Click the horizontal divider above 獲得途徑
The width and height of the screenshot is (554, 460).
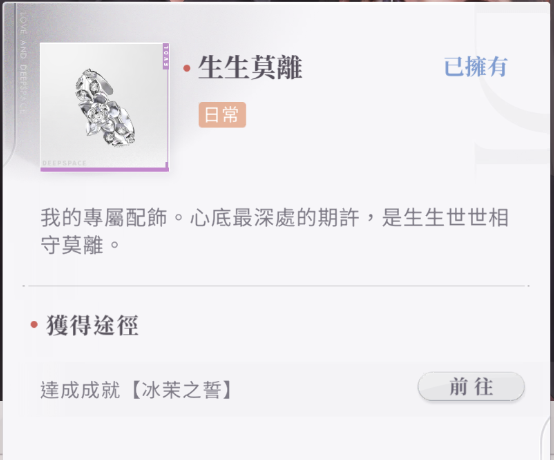276,285
